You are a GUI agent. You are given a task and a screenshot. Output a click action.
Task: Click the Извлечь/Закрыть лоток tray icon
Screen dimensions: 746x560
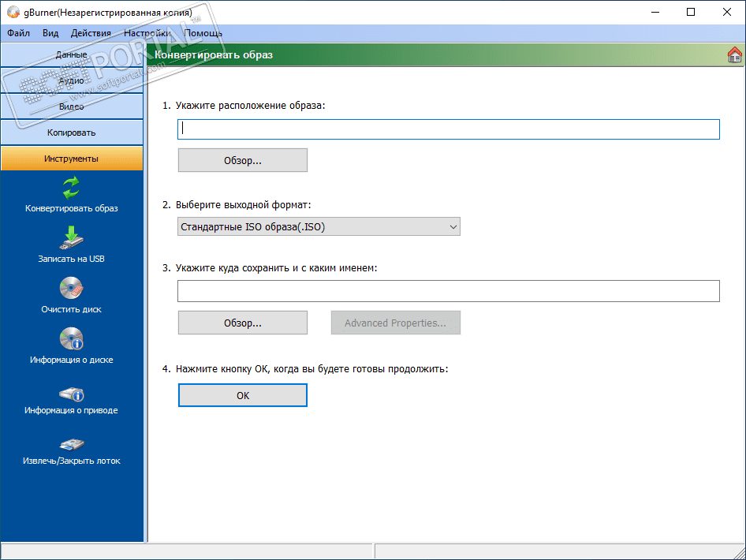click(x=71, y=444)
